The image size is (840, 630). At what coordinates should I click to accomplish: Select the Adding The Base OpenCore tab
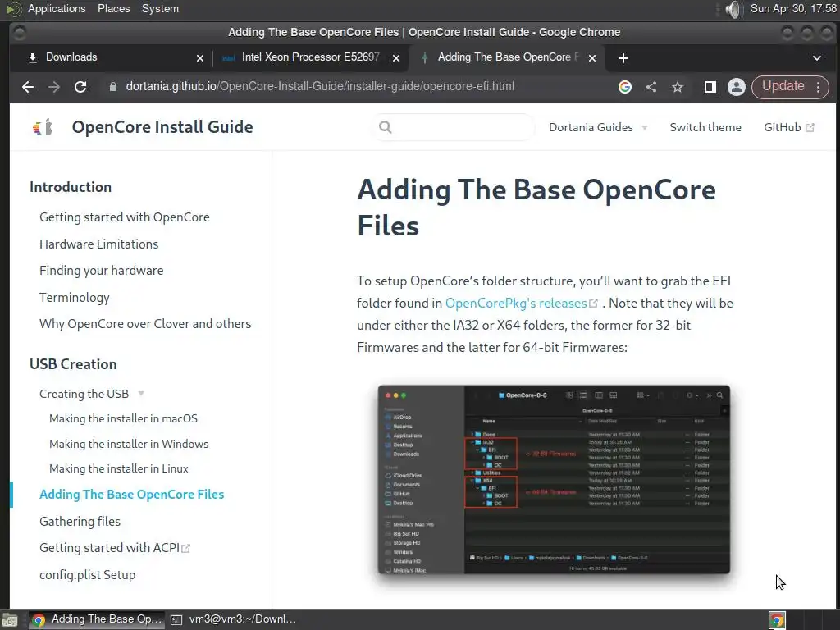click(x=506, y=57)
